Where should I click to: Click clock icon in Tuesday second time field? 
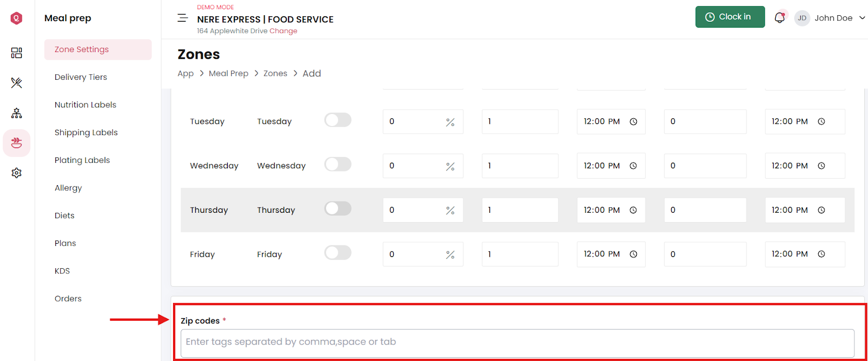coord(821,122)
